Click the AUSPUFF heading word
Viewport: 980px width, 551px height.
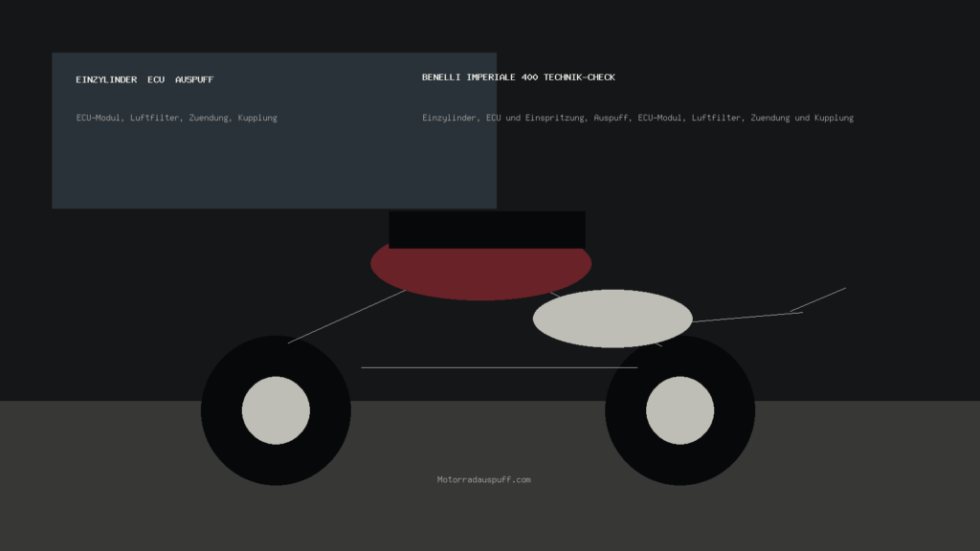point(194,80)
